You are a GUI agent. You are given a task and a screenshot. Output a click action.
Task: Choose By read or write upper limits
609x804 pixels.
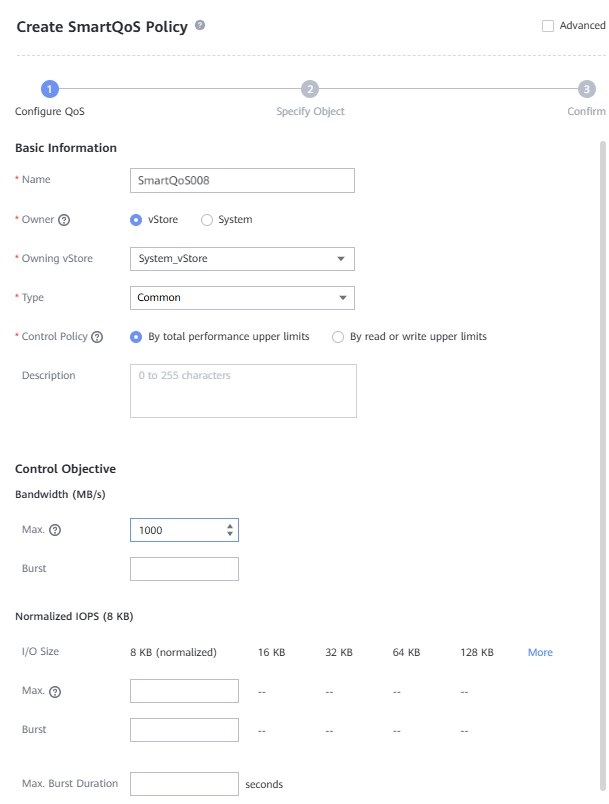338,337
